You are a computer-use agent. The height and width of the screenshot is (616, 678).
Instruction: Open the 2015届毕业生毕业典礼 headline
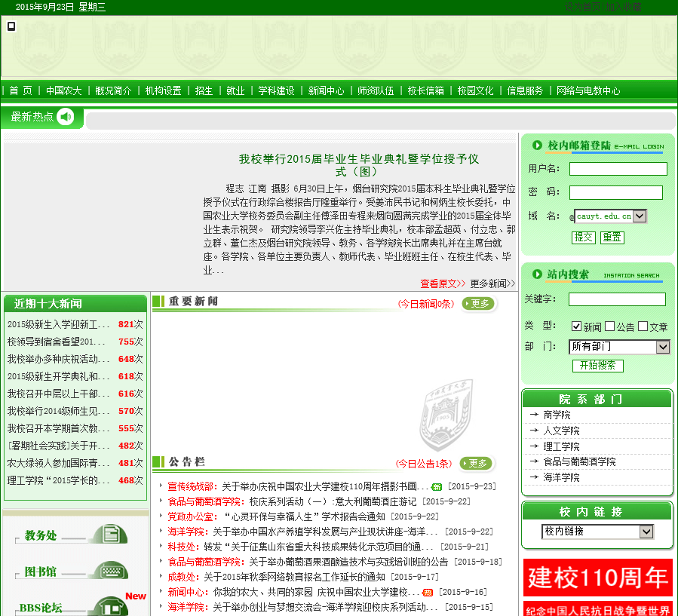tap(359, 165)
